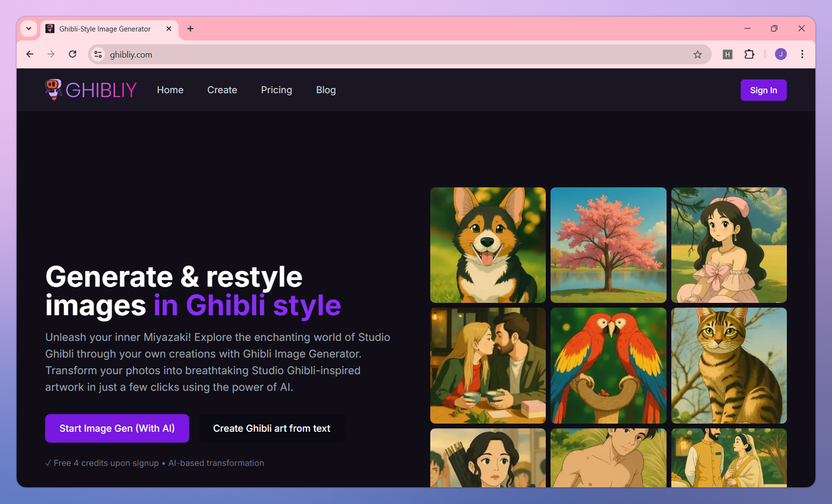Screen dimensions: 832x504
Task: Click the GHIBLIY robot logo icon
Action: 53,89
